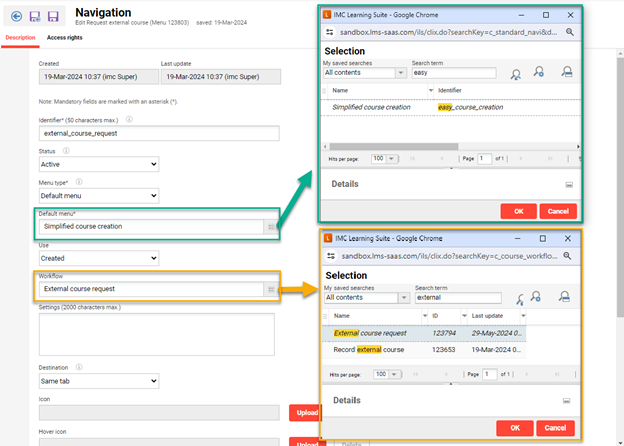Click the back arrow icon beside Navigation
This screenshot has width=624, height=446.
(14, 17)
